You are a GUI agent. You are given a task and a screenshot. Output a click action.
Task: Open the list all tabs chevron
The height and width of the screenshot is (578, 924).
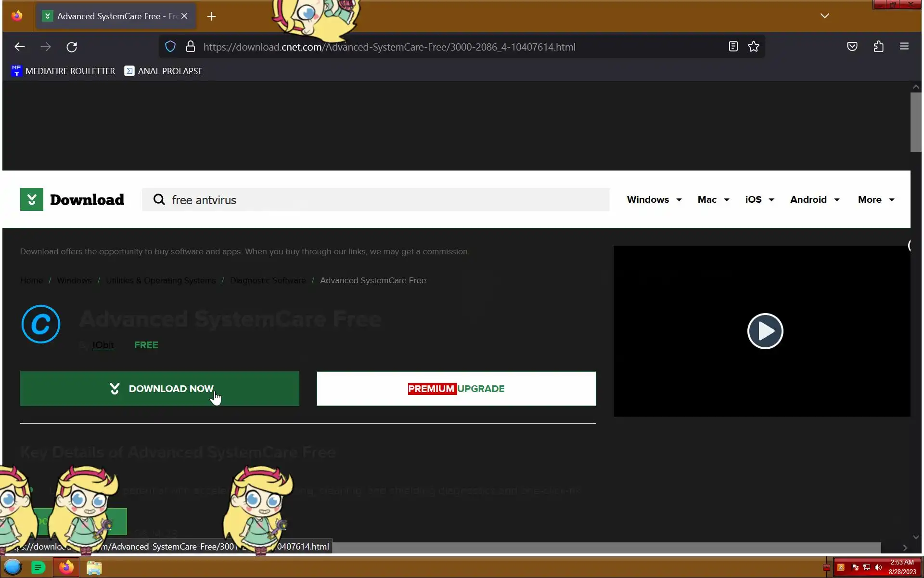point(825,16)
